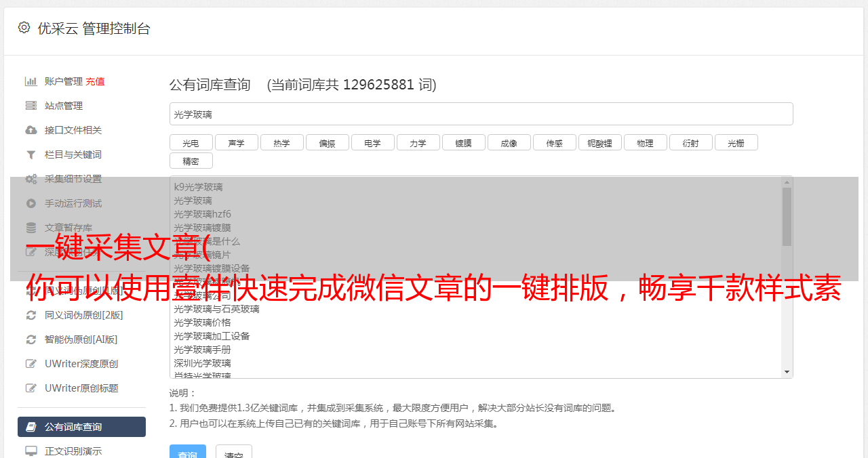Click the 成像 tag button
868x458 pixels.
point(509,142)
